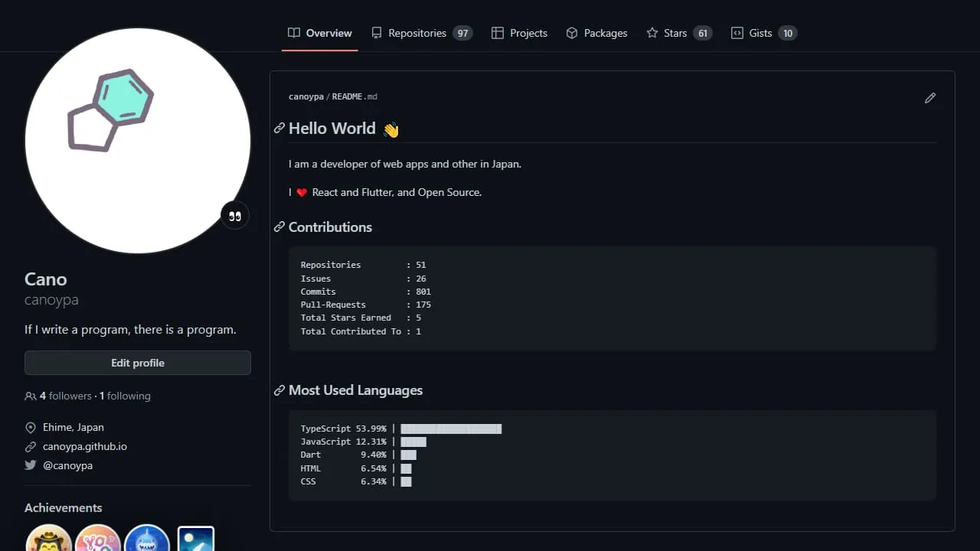Switch to the Repositories tab
980x551 pixels.
(x=417, y=33)
